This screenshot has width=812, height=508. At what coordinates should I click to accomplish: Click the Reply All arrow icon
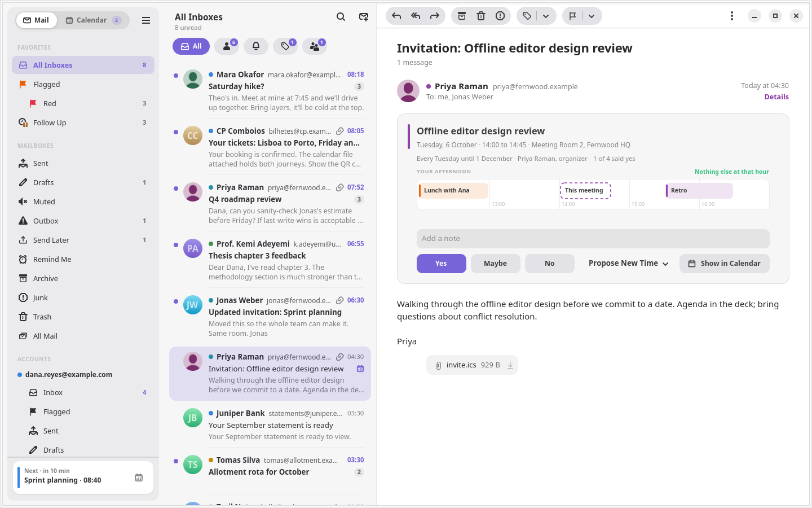(416, 16)
